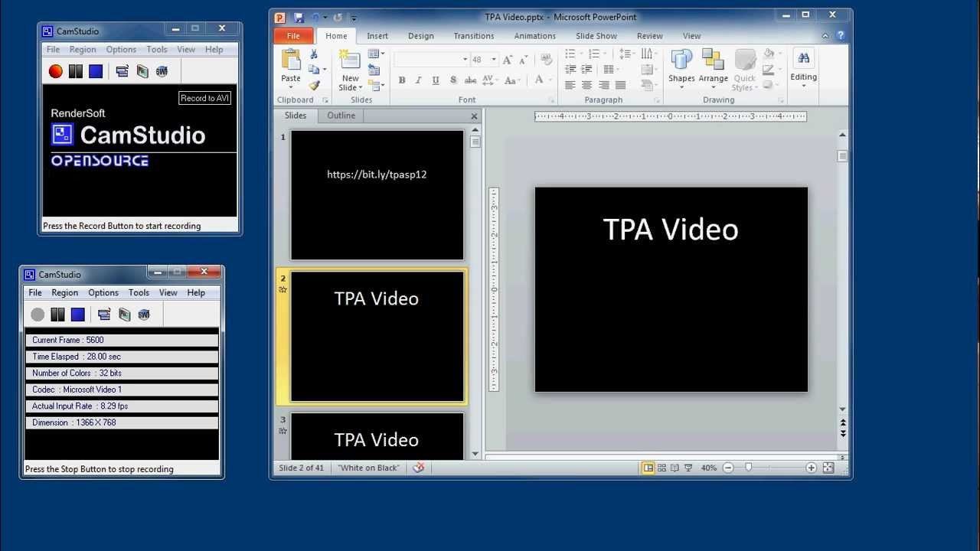The image size is (980, 551).
Task: Click blue Stop button in top CamStudio window
Action: 96,71
